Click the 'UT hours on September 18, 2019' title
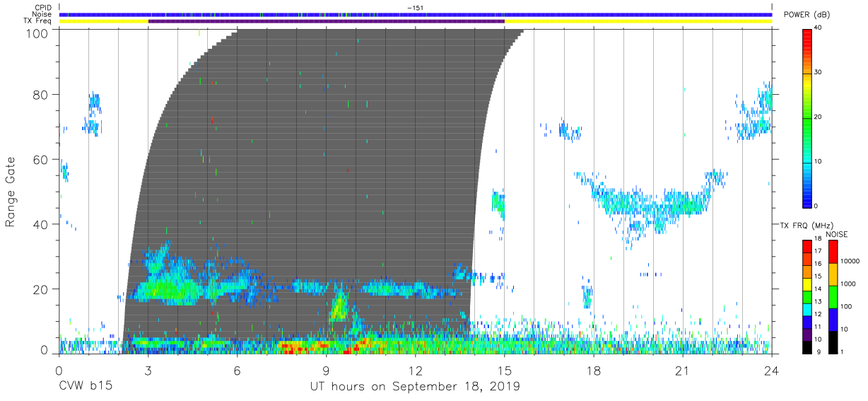The width and height of the screenshot is (868, 401). click(415, 387)
